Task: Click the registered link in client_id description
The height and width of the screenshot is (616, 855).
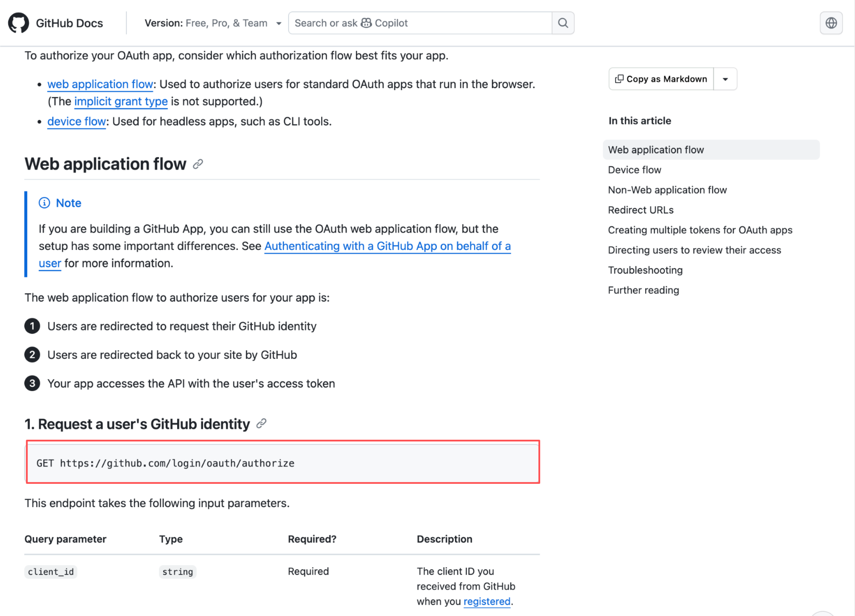Action: pyautogui.click(x=487, y=601)
